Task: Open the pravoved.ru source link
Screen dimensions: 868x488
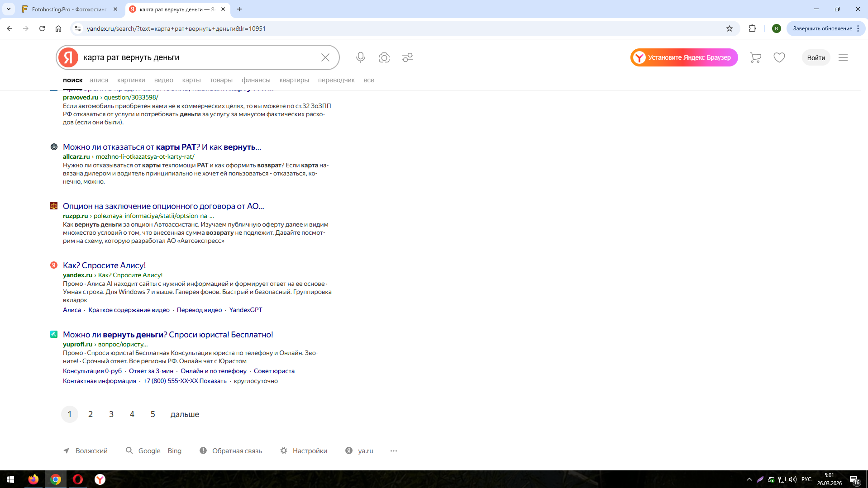Action: point(81,97)
